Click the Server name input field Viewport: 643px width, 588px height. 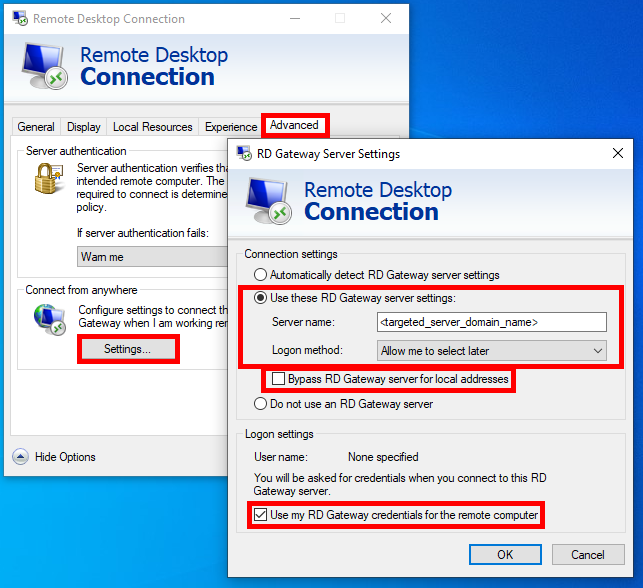tap(492, 322)
